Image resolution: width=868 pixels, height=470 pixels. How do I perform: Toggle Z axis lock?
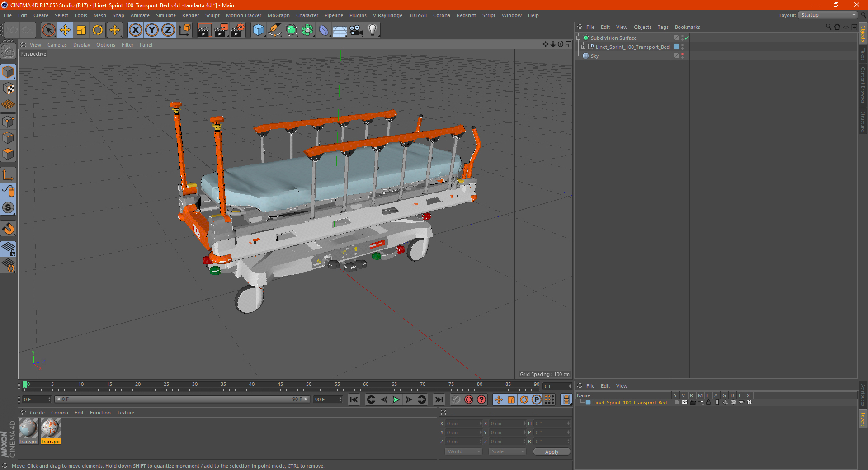[x=168, y=30]
